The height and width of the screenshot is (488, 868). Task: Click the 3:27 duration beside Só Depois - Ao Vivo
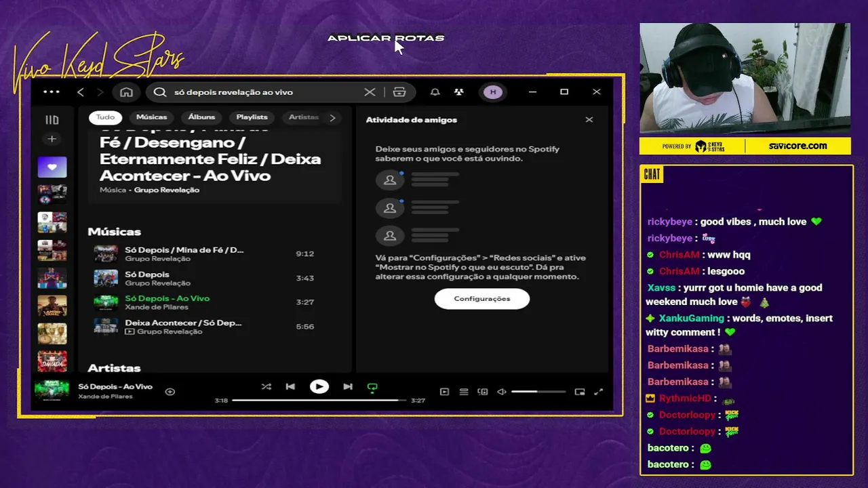(x=304, y=302)
